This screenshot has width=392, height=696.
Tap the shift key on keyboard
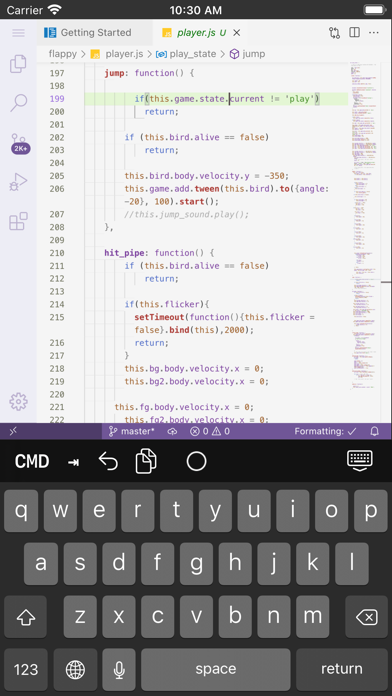click(x=25, y=617)
